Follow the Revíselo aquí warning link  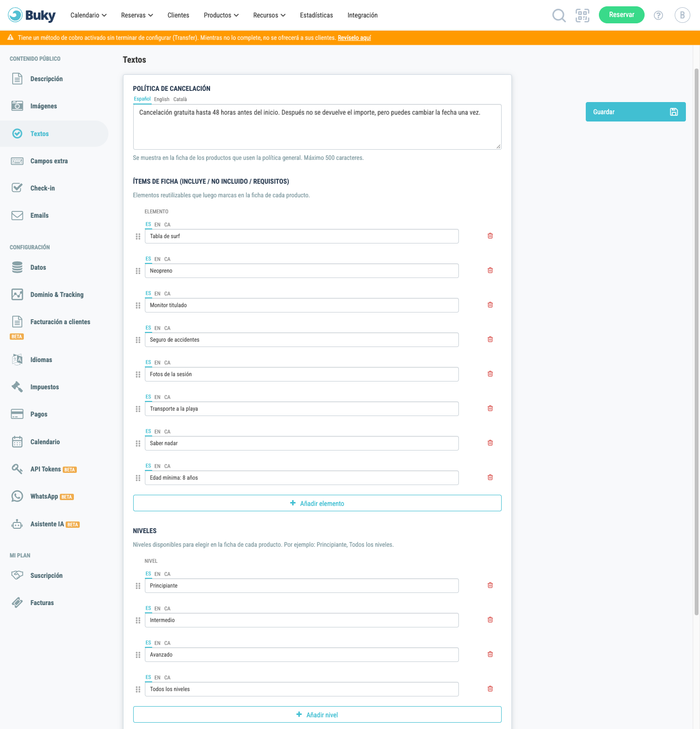click(354, 38)
